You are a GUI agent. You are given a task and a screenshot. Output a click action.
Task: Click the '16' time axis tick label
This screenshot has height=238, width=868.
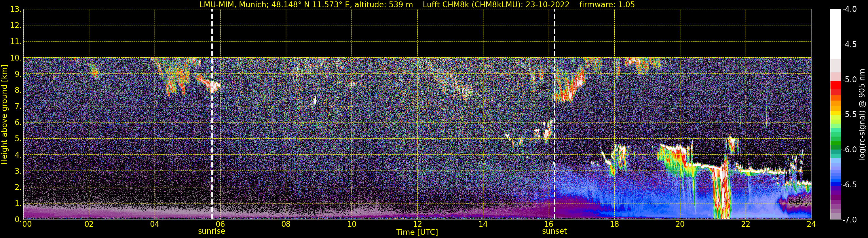click(549, 224)
